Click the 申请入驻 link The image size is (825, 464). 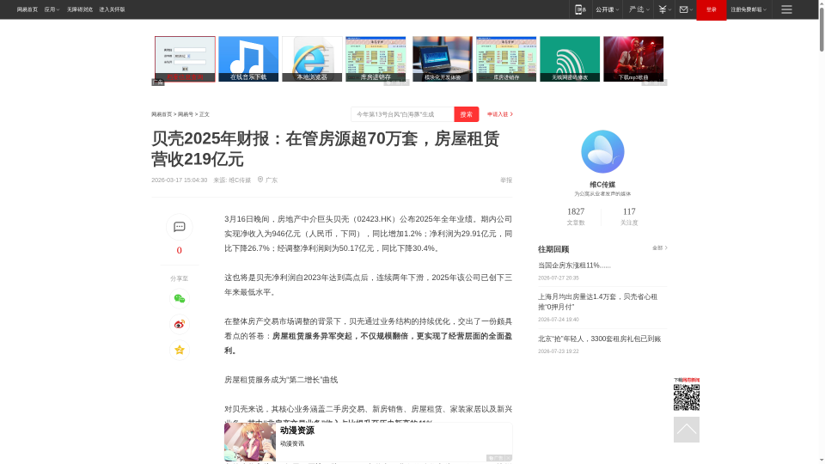click(x=500, y=114)
